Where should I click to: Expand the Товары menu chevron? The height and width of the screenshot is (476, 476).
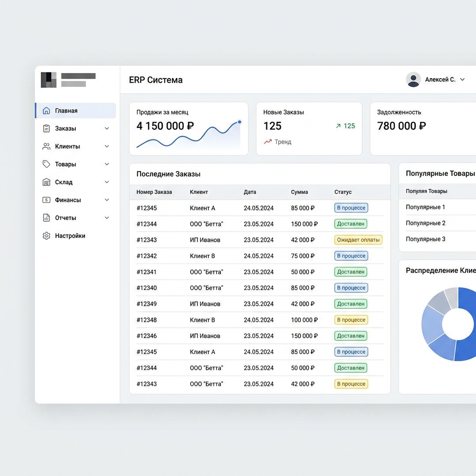[107, 164]
